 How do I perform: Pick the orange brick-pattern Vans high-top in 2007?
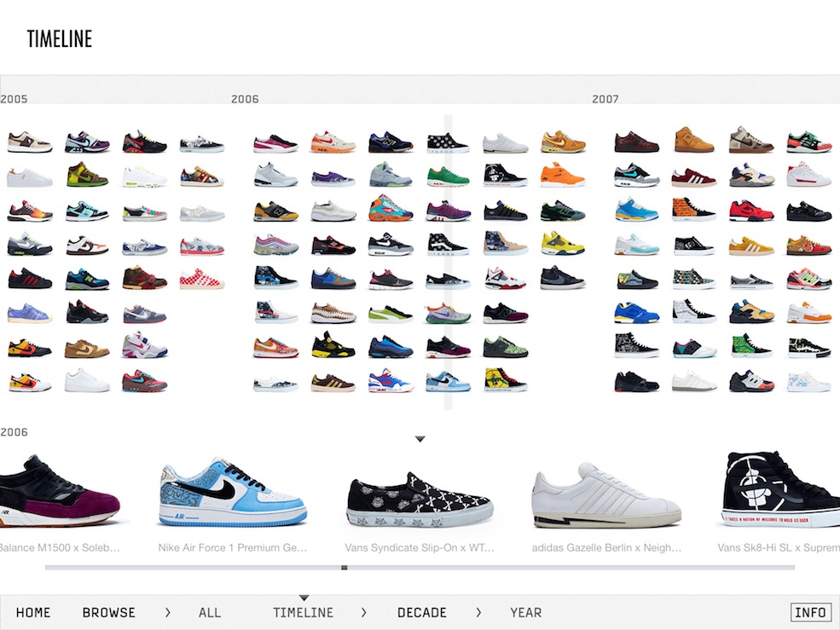point(692,210)
